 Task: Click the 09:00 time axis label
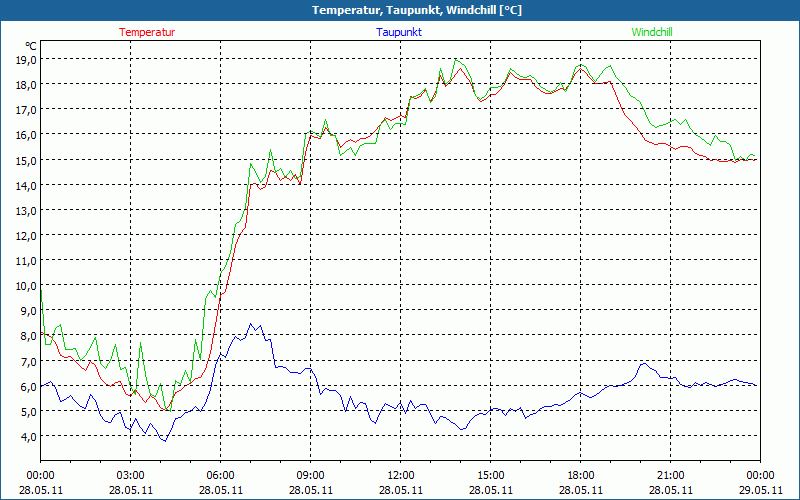[311, 476]
